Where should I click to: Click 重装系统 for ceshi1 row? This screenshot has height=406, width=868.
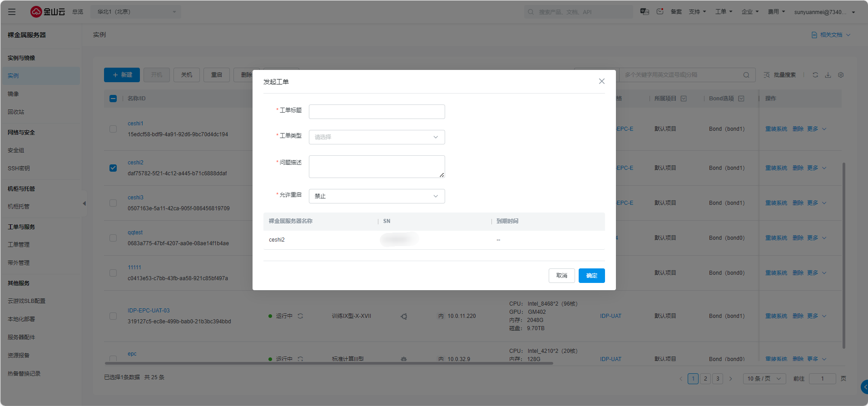tap(776, 129)
